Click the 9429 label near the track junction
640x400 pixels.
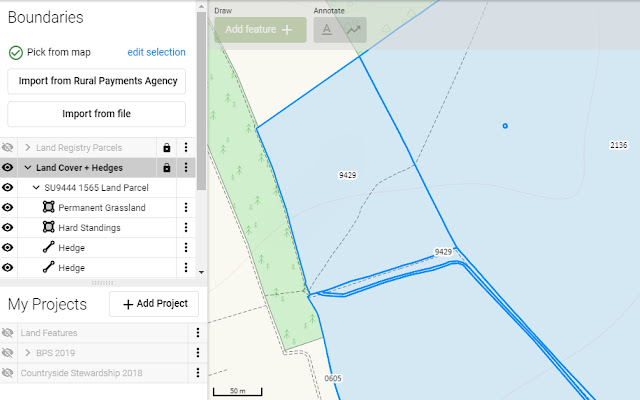[x=443, y=252]
